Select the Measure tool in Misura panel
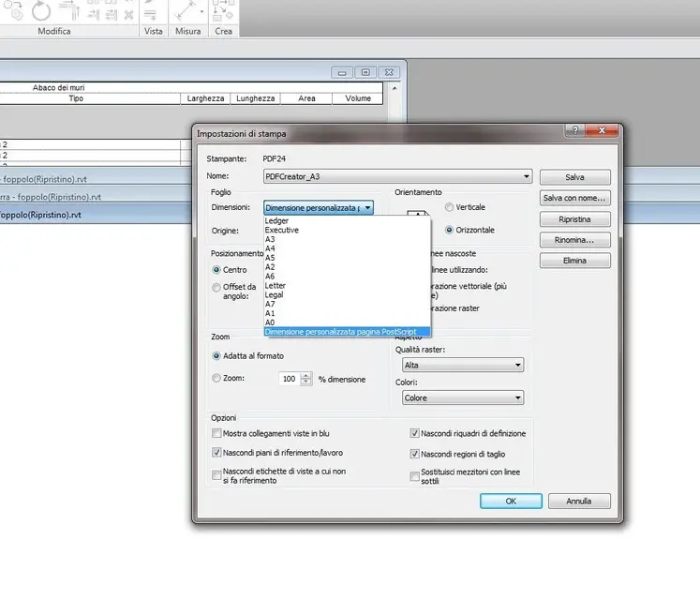This screenshot has height=600, width=700. coord(185,9)
